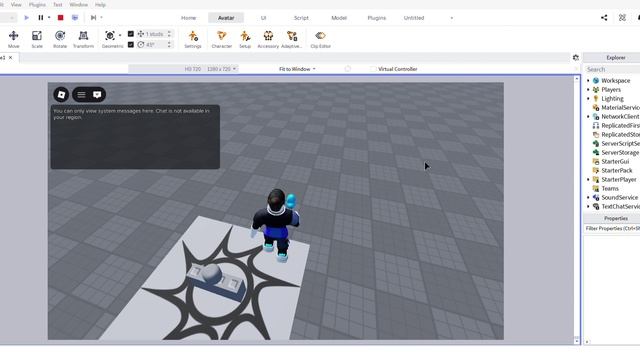Open the Help menu

click(x=100, y=5)
